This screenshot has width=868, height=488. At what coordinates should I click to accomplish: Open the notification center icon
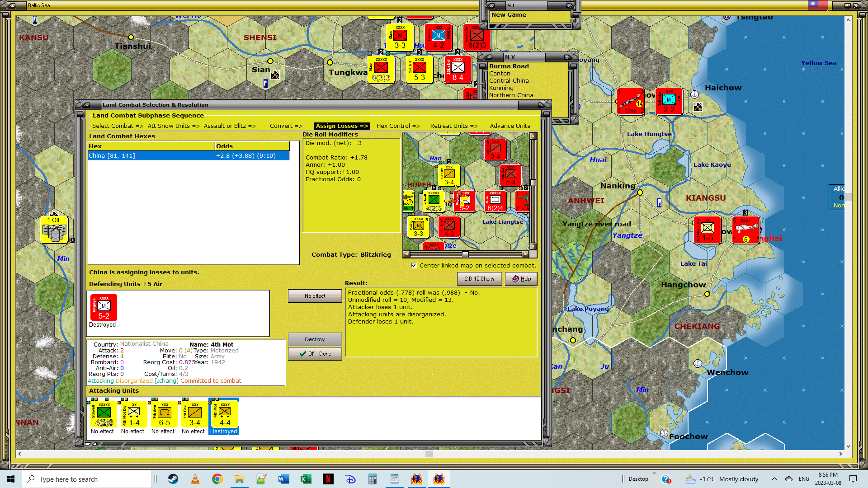(x=853, y=479)
